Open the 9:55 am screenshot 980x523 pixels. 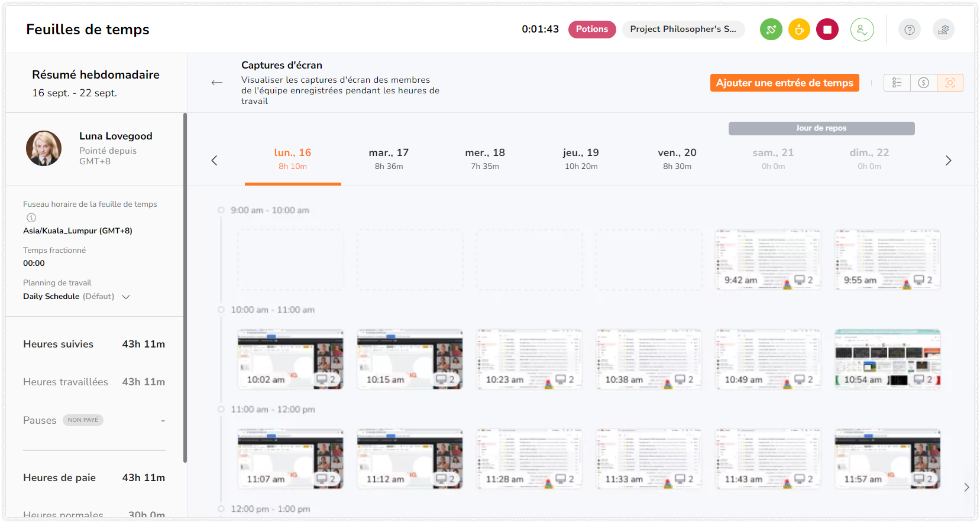click(x=888, y=260)
